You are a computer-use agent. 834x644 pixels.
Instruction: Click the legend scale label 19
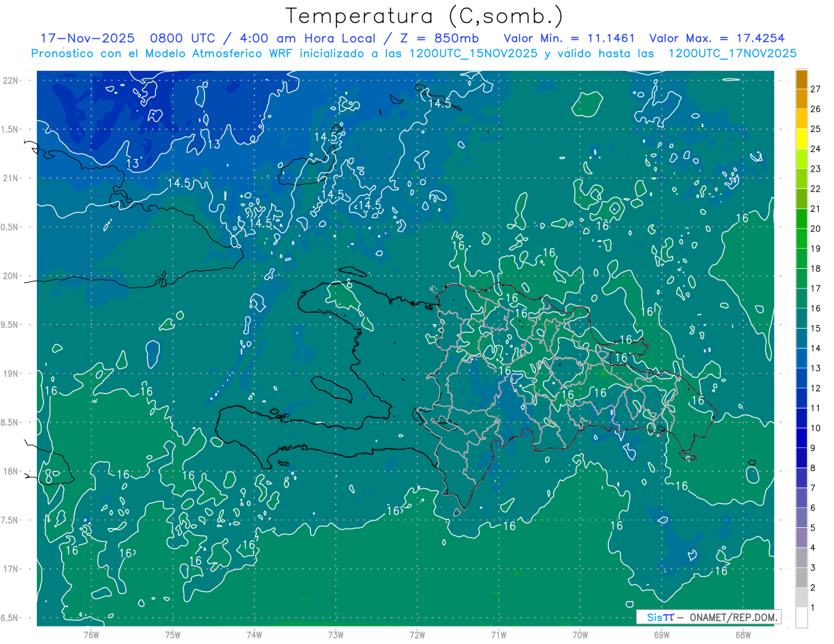(816, 249)
